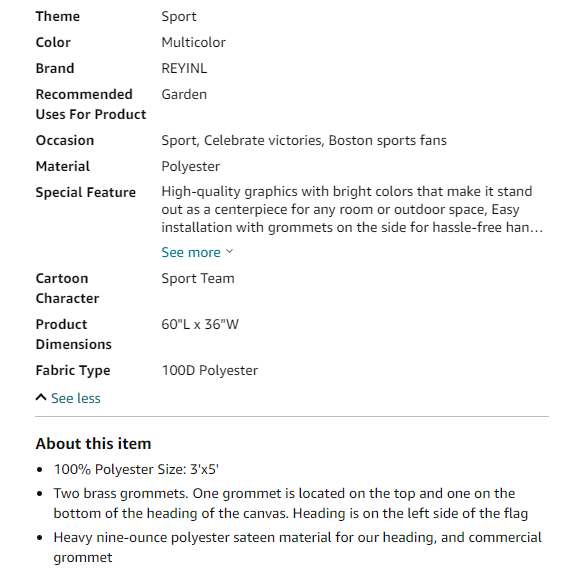Click the truncated High-quality graphics description
Image resolution: width=569 pixels, height=581 pixels.
coord(352,209)
